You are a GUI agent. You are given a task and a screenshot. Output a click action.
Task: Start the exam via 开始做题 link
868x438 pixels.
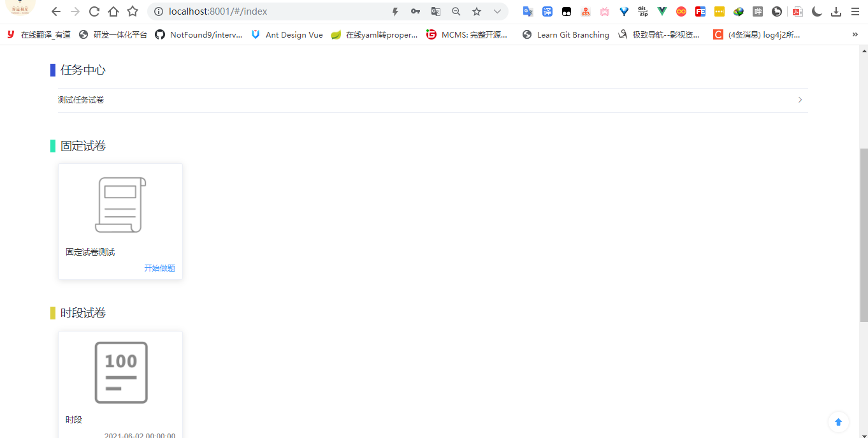coord(159,268)
